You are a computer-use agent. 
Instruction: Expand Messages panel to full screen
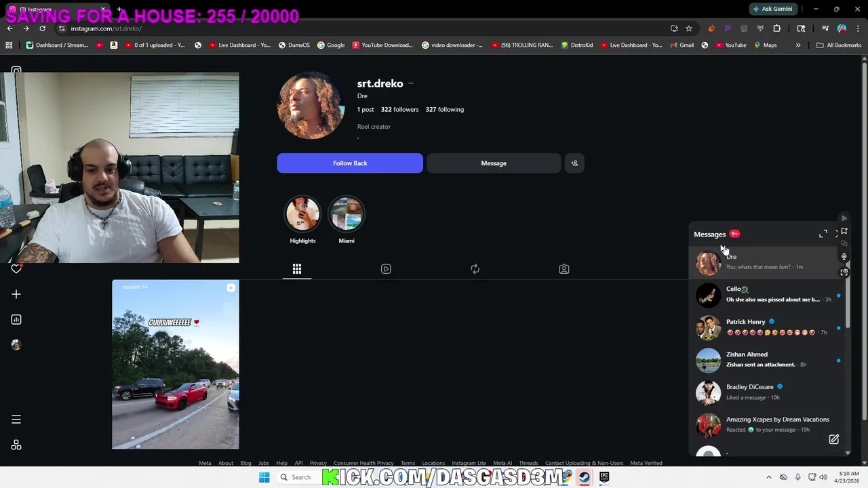[823, 234]
